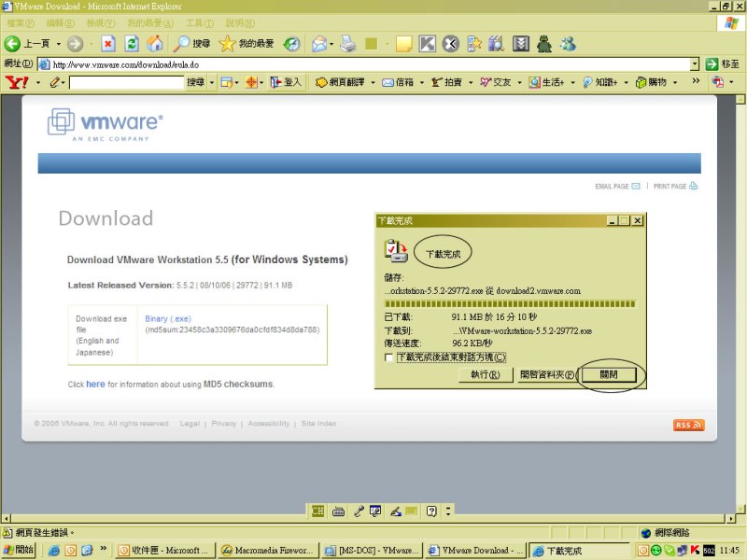Click the 移至 Go button
This screenshot has height=560, width=747.
coord(723,63)
